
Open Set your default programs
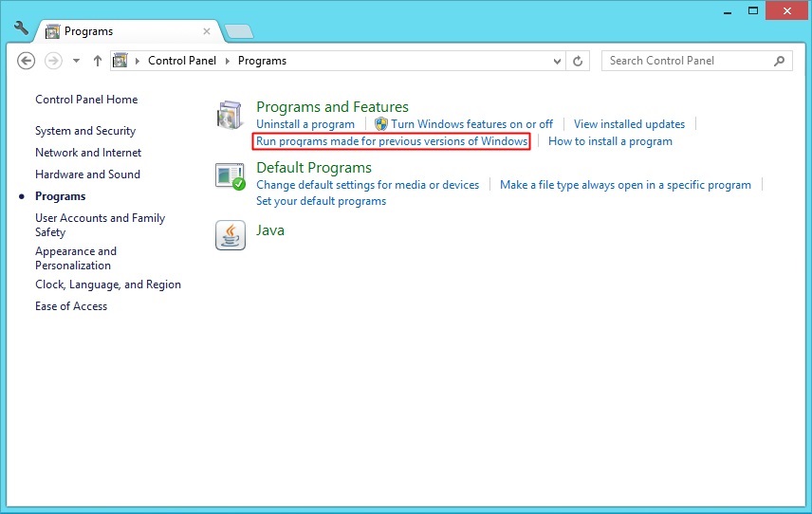pos(321,201)
